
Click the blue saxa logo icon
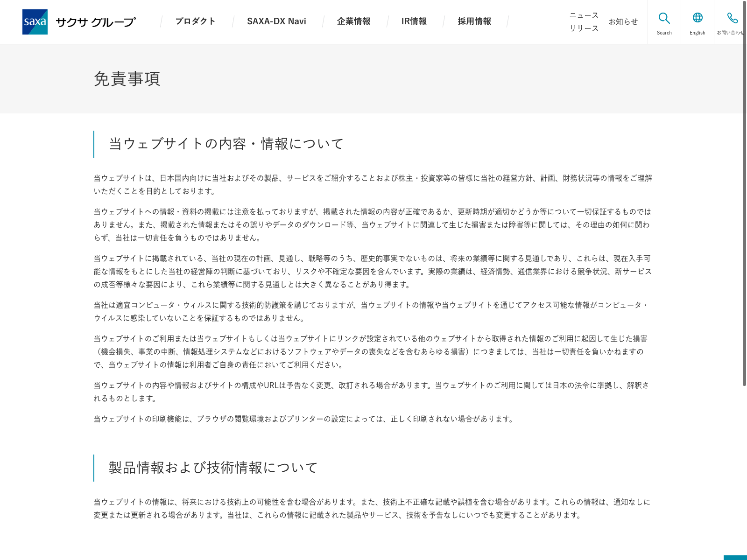(x=35, y=22)
